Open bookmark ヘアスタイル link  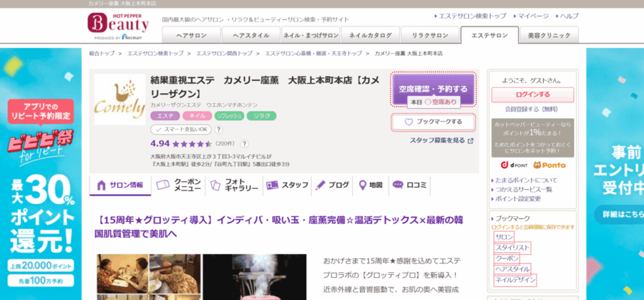513,269
